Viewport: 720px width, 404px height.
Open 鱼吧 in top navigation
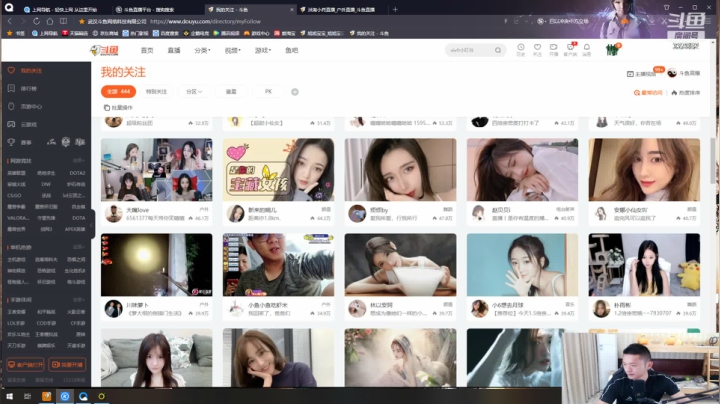click(292, 50)
